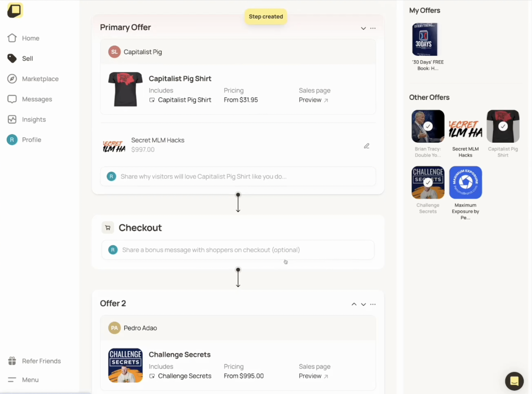Click the Home house icon
The width and height of the screenshot is (532, 394).
tap(12, 38)
